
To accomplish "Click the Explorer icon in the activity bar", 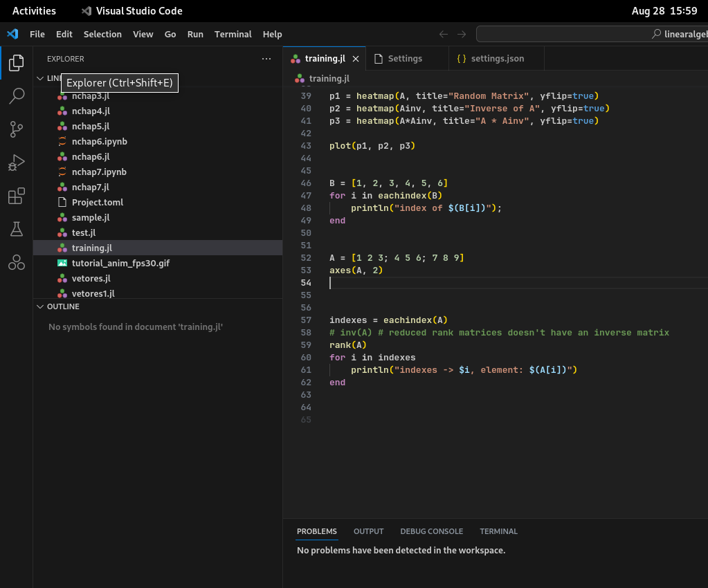I will (x=16, y=63).
